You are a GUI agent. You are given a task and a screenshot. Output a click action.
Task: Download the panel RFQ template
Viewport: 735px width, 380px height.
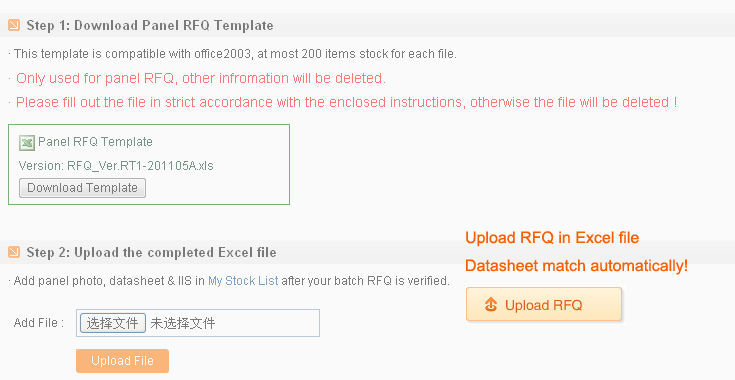pyautogui.click(x=82, y=188)
